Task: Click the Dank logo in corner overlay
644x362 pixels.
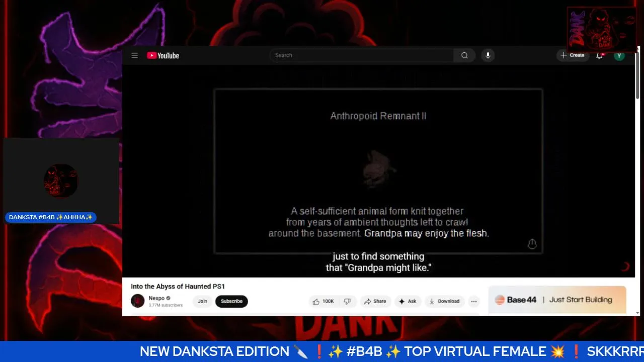Action: tap(602, 29)
